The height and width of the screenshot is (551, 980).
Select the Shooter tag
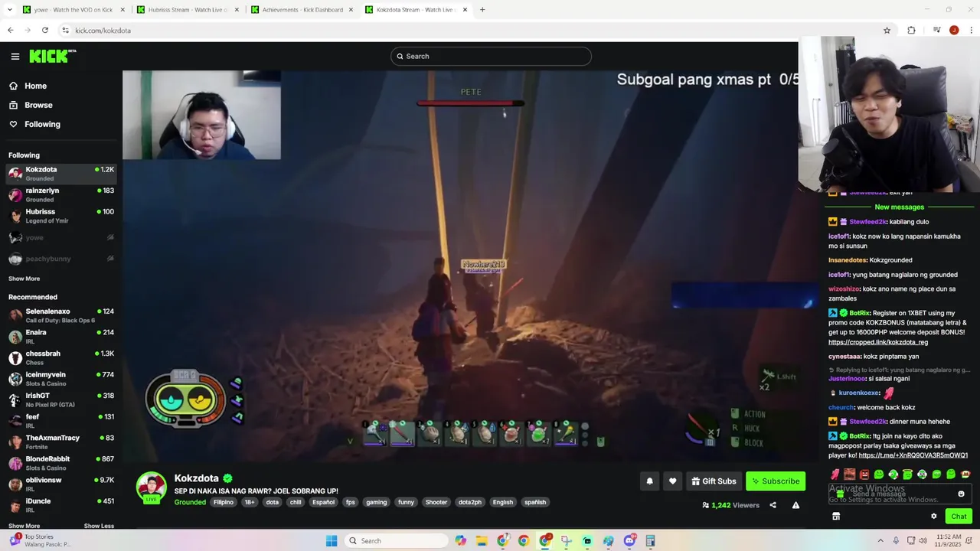(x=436, y=502)
